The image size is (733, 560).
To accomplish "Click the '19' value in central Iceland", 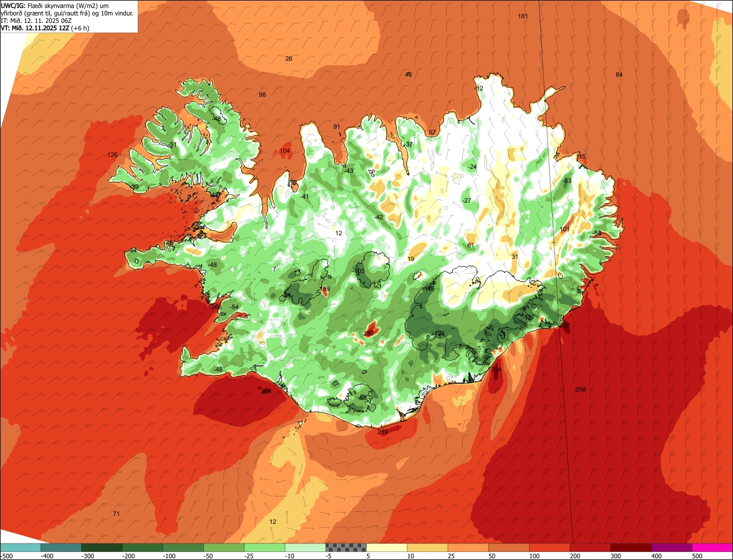I will [x=411, y=259].
